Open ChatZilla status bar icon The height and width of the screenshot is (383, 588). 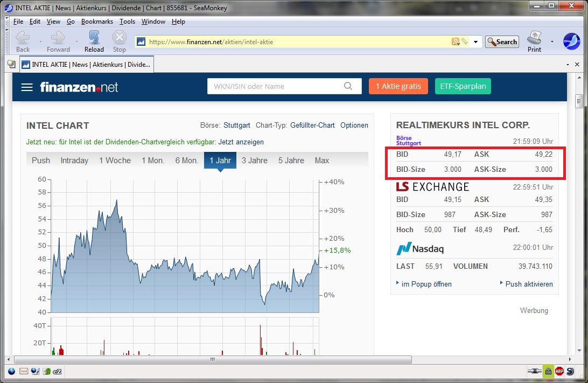pos(57,371)
